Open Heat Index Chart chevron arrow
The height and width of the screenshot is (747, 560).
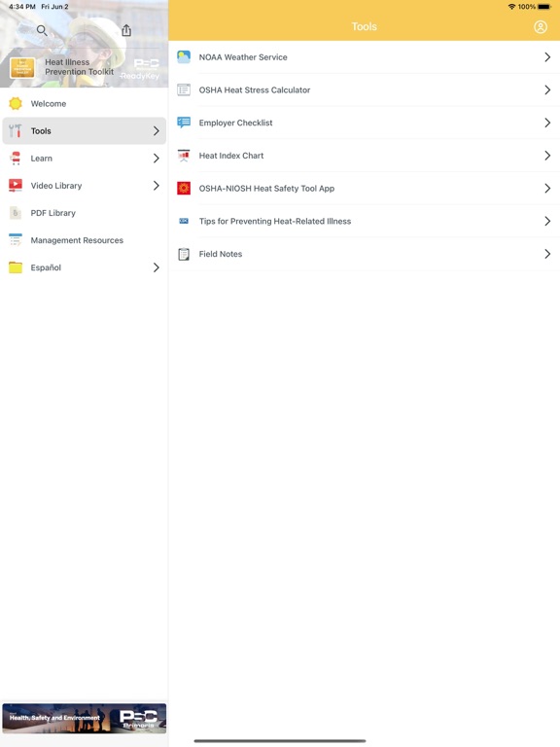tap(547, 156)
